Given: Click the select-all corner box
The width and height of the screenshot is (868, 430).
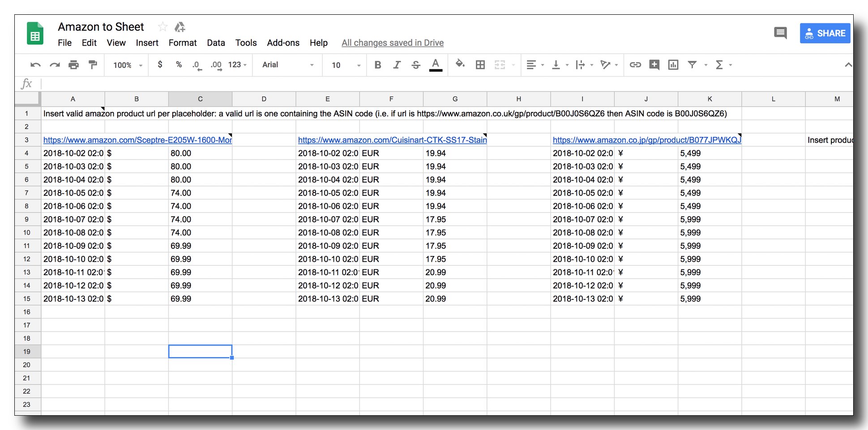Looking at the screenshot, I should coord(27,99).
